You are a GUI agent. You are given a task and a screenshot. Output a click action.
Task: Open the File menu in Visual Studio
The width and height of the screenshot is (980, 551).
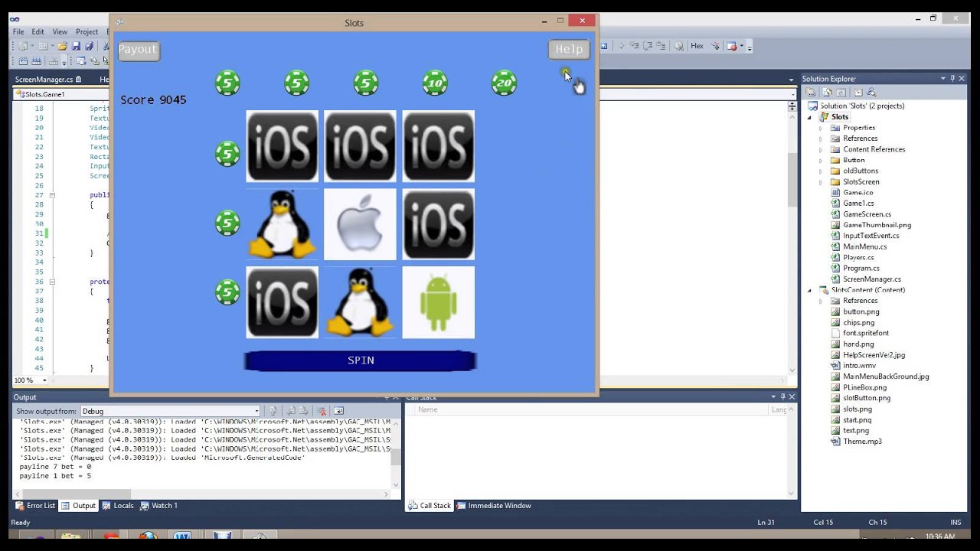18,32
